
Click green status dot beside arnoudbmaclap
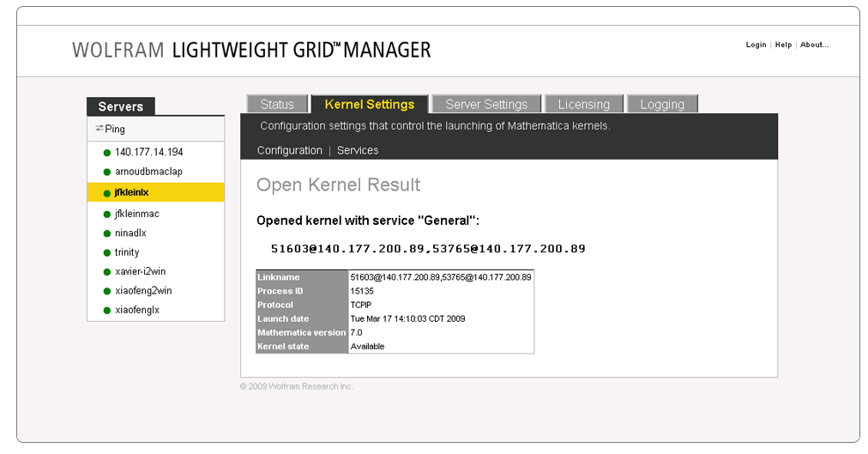[107, 173]
